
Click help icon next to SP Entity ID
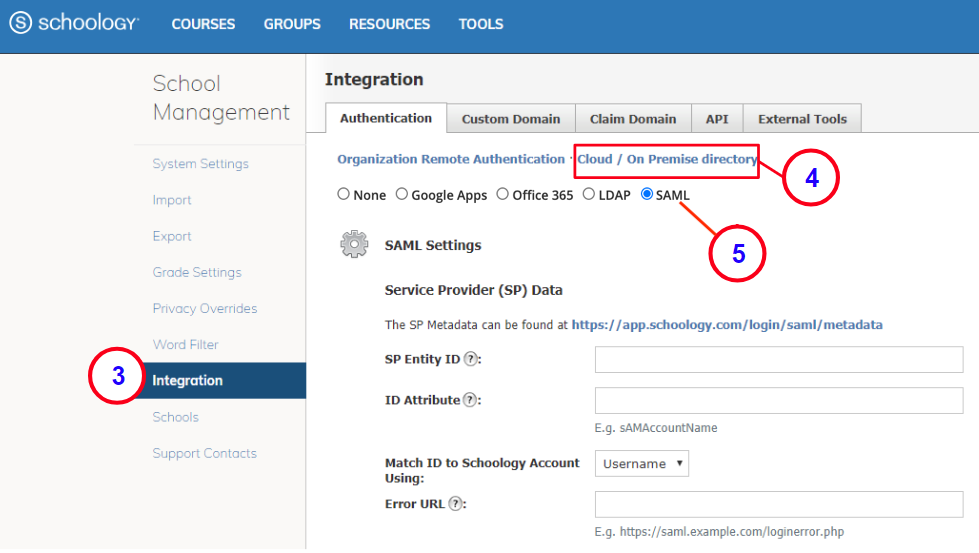[x=471, y=360]
